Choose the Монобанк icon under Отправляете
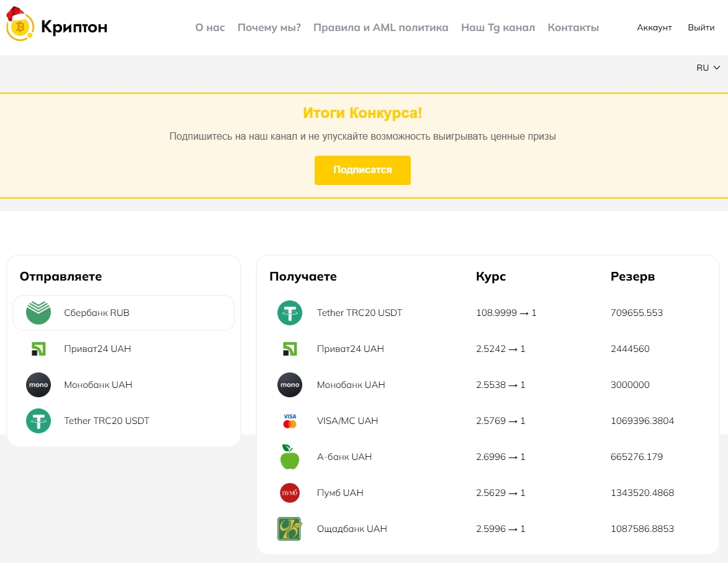 [38, 385]
